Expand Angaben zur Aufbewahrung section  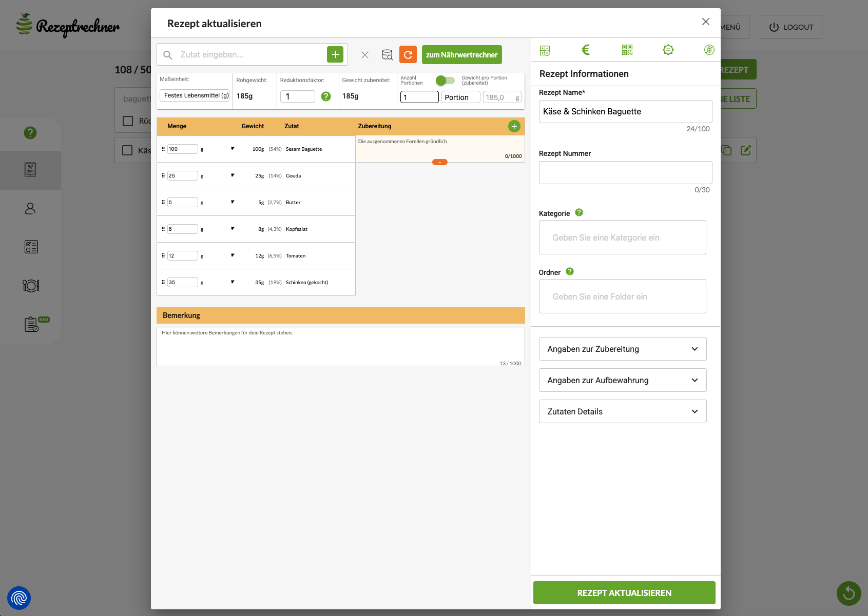622,380
